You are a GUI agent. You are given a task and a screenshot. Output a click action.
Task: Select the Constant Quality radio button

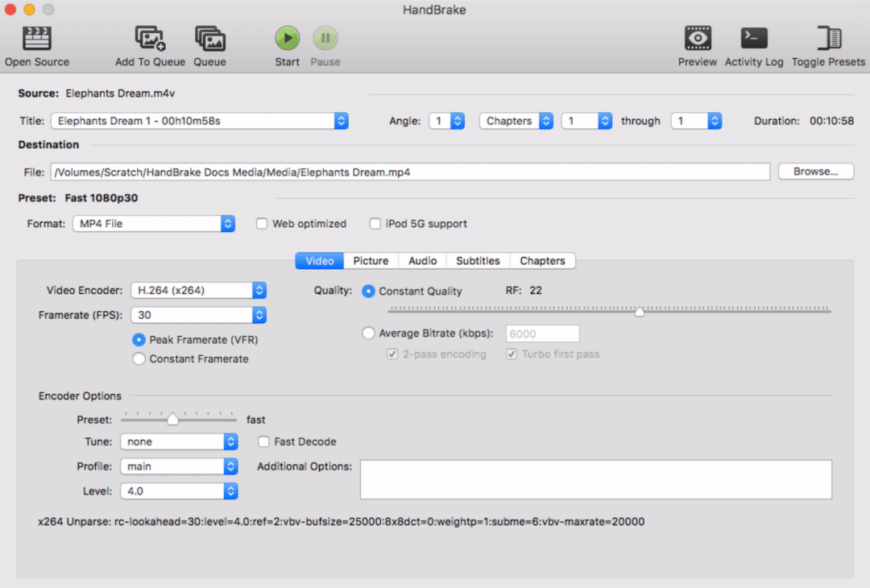point(368,292)
